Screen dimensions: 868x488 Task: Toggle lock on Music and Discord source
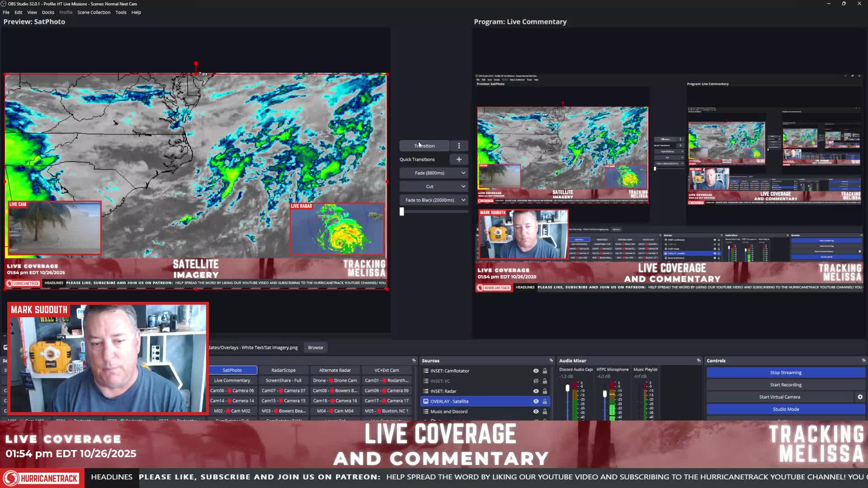(x=545, y=411)
